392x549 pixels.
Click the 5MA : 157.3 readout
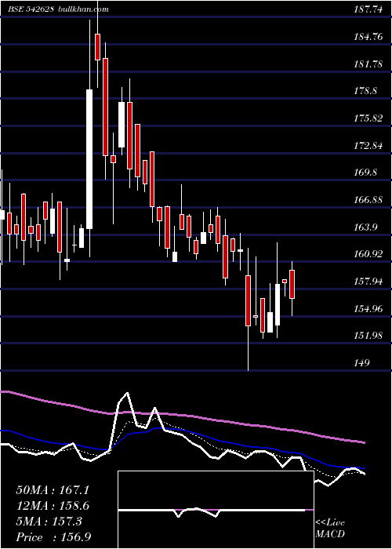tap(49, 522)
